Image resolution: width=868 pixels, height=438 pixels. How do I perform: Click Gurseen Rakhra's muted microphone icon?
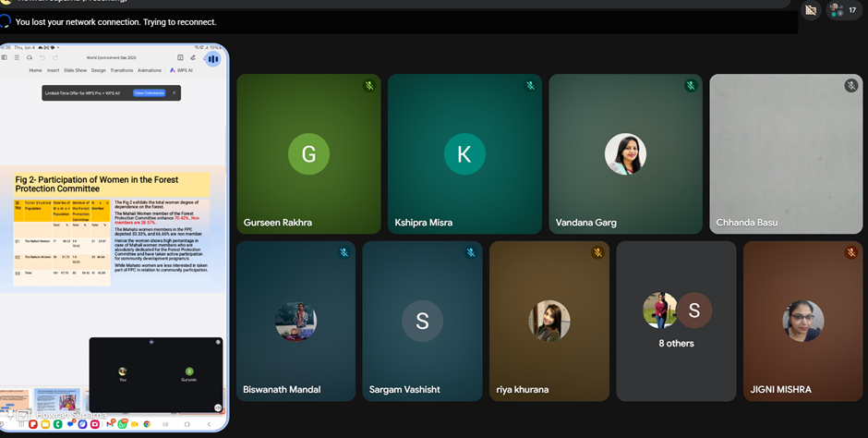tap(369, 85)
